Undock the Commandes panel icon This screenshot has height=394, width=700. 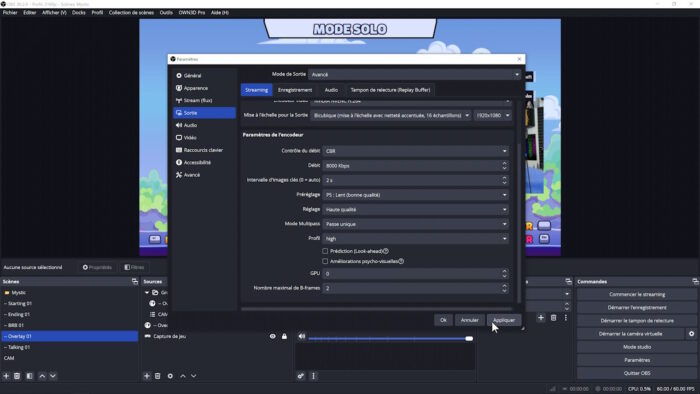(695, 282)
